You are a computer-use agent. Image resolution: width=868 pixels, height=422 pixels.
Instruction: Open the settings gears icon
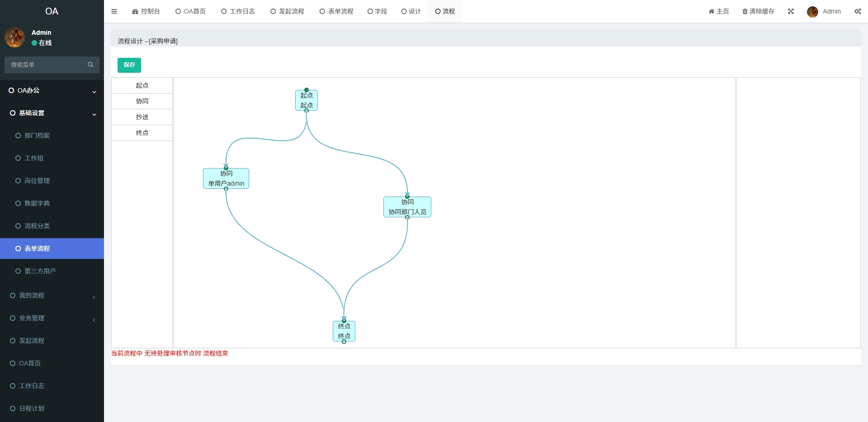[x=858, y=11]
